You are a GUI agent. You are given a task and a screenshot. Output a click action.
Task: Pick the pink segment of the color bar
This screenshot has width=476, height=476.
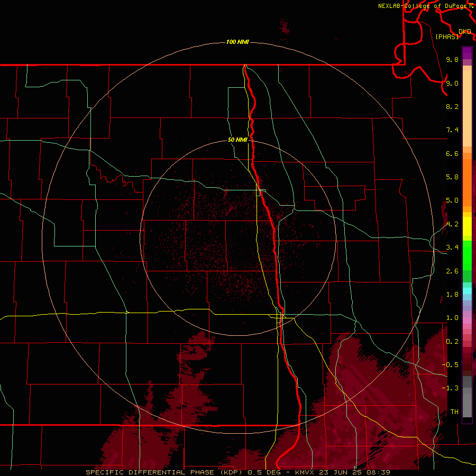[467, 321]
